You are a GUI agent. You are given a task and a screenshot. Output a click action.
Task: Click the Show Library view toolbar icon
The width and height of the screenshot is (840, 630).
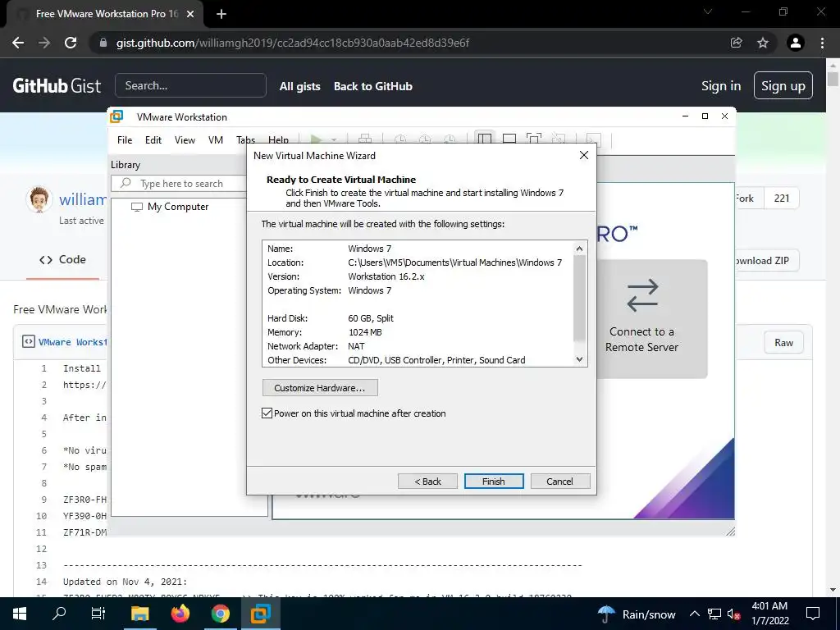coord(484,139)
